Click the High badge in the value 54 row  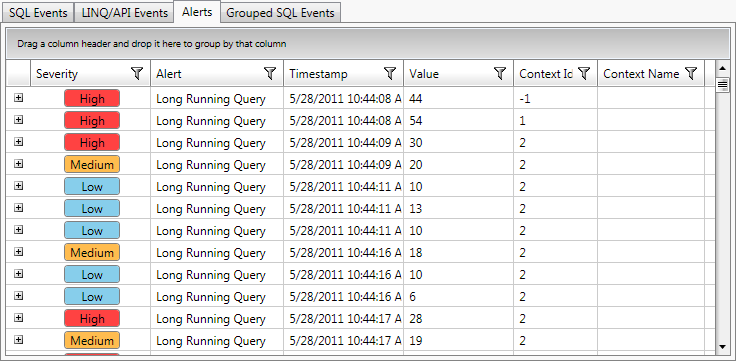(x=92, y=121)
